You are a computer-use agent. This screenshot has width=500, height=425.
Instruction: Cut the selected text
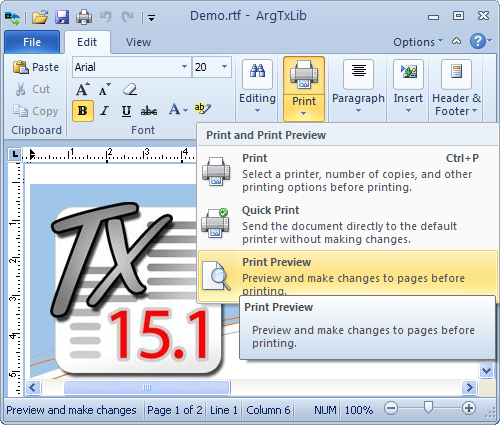(x=33, y=89)
